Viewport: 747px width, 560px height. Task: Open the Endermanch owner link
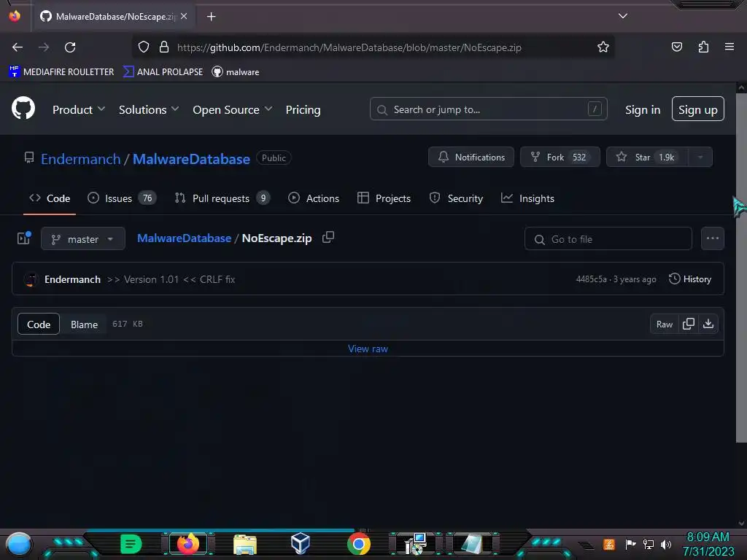click(80, 158)
